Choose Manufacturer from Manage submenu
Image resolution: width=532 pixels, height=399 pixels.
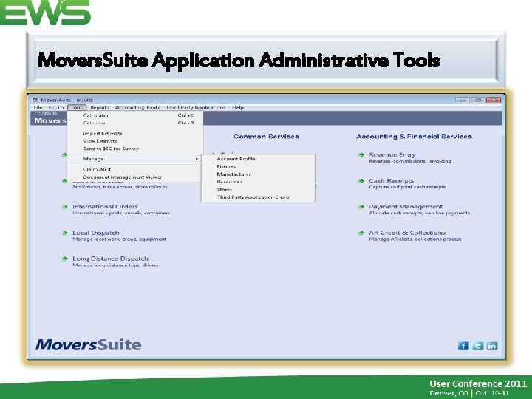click(x=258, y=174)
